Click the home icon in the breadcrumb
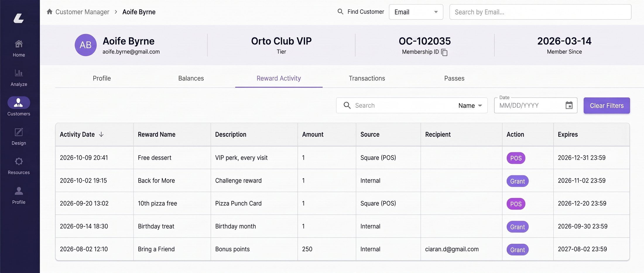Image resolution: width=644 pixels, height=273 pixels. [49, 12]
